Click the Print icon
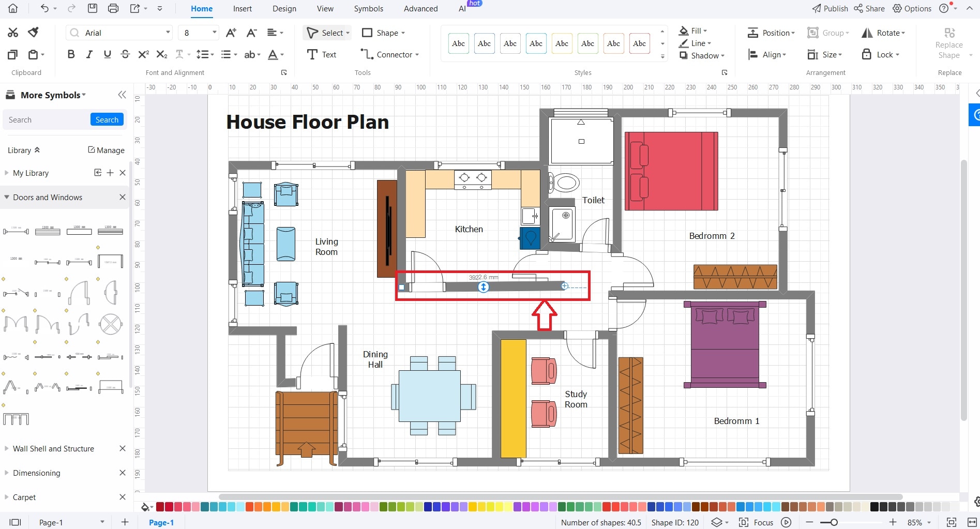The height and width of the screenshot is (529, 980). 113,8
